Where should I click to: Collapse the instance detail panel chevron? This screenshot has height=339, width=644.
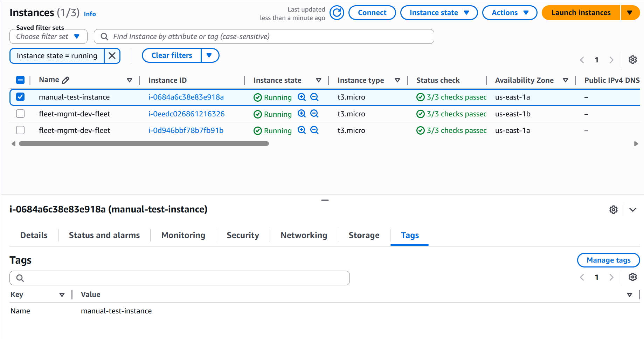coord(632,210)
